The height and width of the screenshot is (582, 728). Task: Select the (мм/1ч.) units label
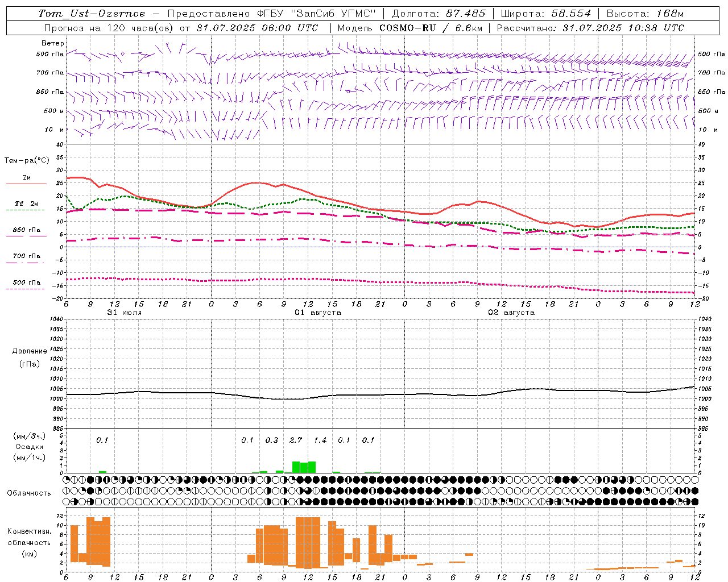(x=30, y=458)
